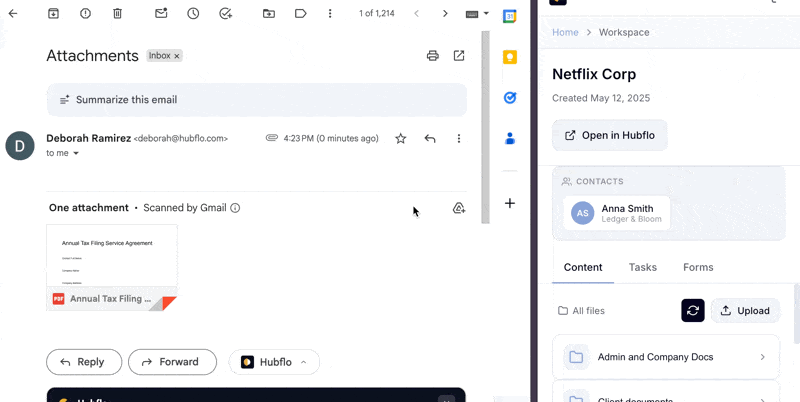Click the Hubflo panel scrollbar
800x402 pixels.
coord(797,314)
